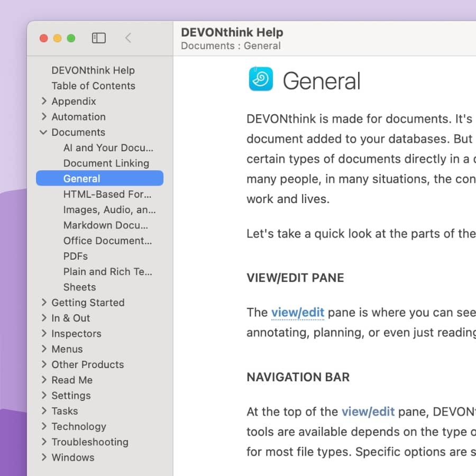Click the DEVONthink Help window title
The height and width of the screenshot is (476, 476).
coord(232,32)
